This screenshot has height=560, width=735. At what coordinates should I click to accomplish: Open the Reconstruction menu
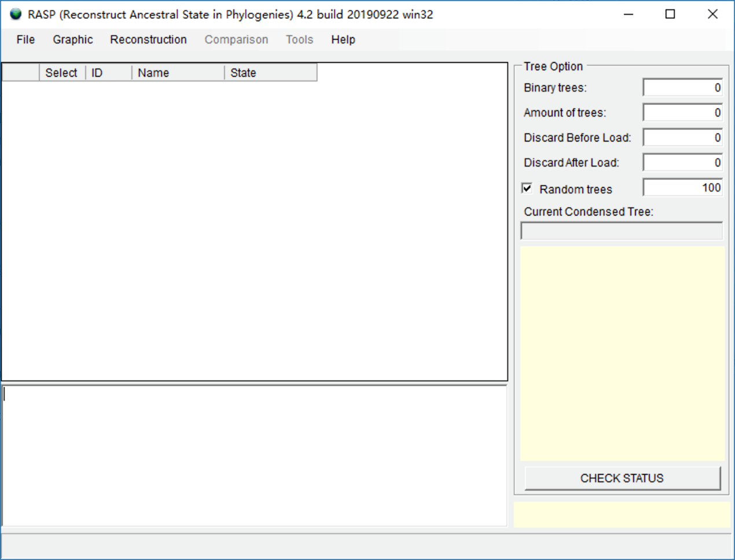[148, 39]
